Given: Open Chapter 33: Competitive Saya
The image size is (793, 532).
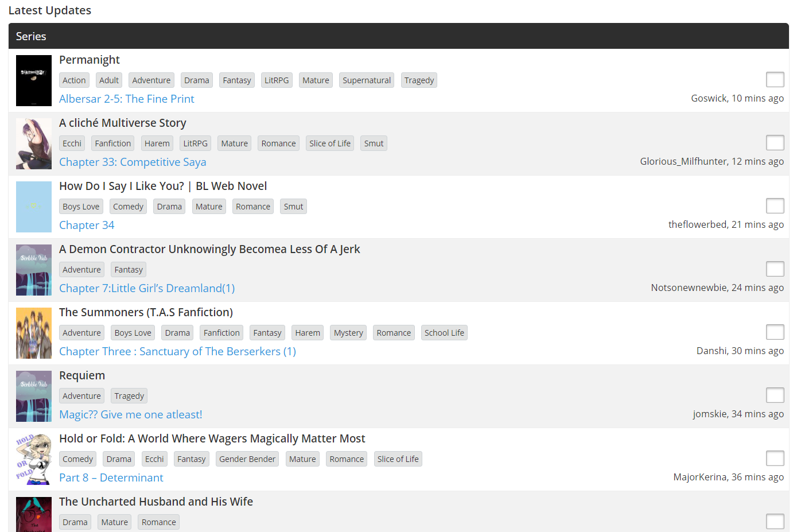Looking at the screenshot, I should point(133,162).
